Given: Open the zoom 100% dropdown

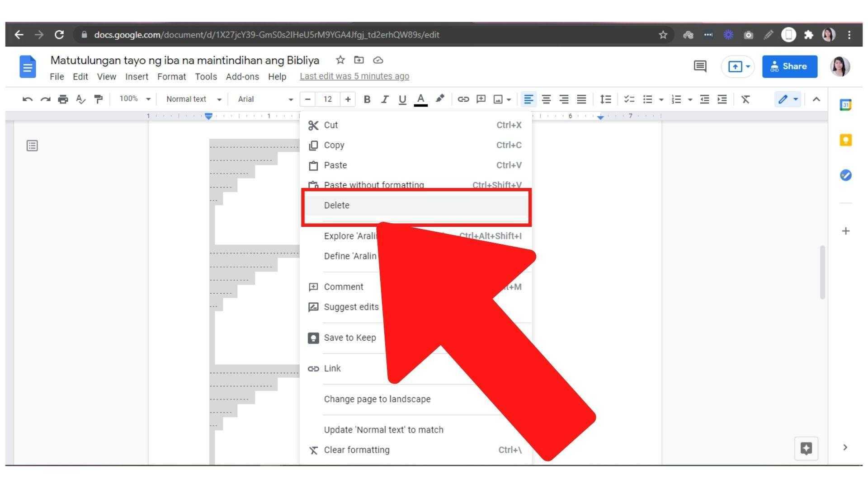Looking at the screenshot, I should (135, 99).
